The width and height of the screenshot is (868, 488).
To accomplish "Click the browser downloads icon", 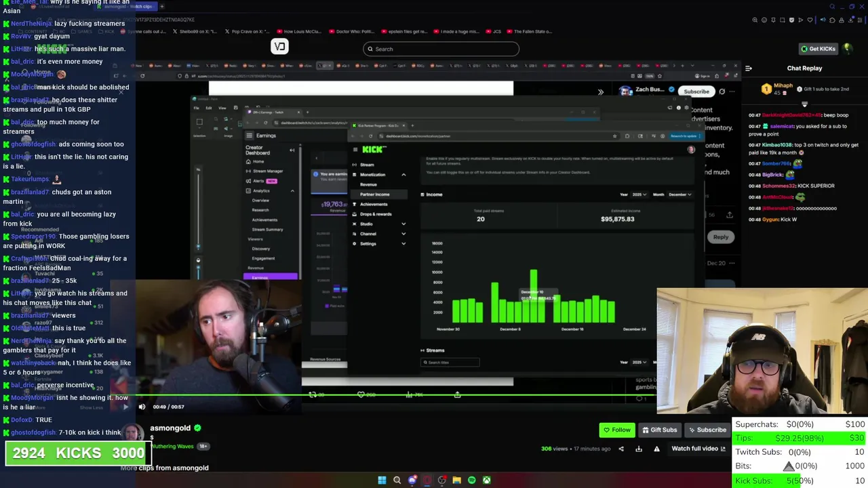I will click(851, 20).
